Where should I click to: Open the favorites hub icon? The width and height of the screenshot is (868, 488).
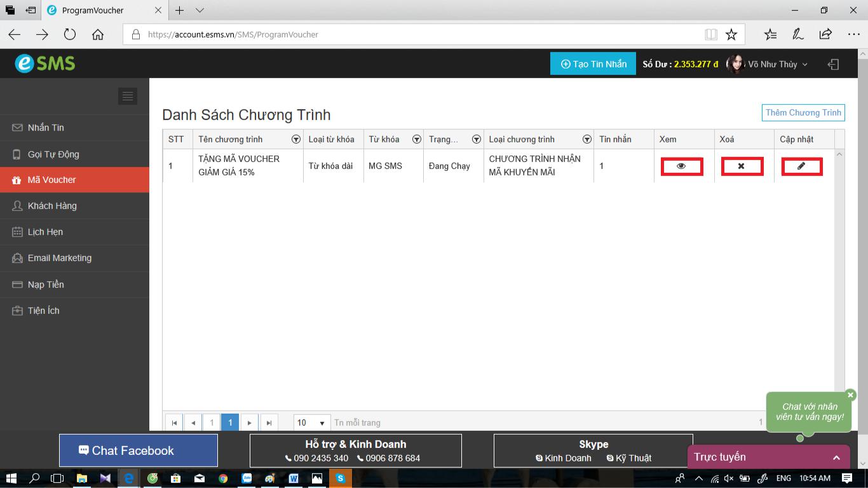(770, 34)
